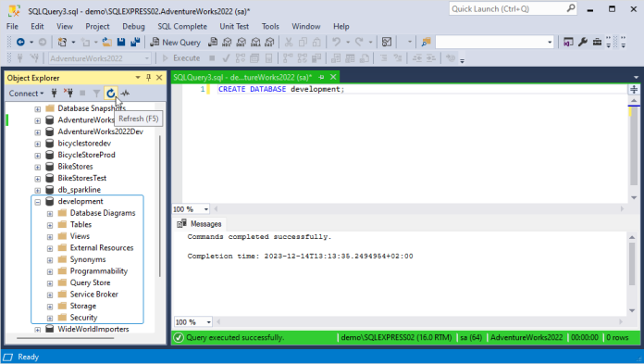Open the SQL Complete menu
Image resolution: width=644 pixels, height=364 pixels.
point(182,26)
